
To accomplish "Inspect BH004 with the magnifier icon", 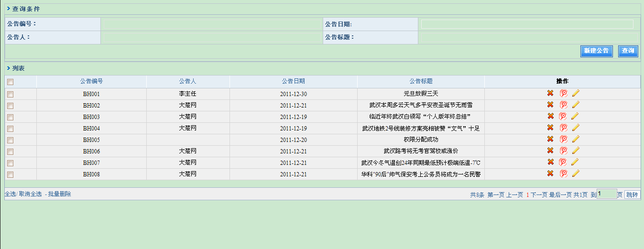I will (564, 128).
